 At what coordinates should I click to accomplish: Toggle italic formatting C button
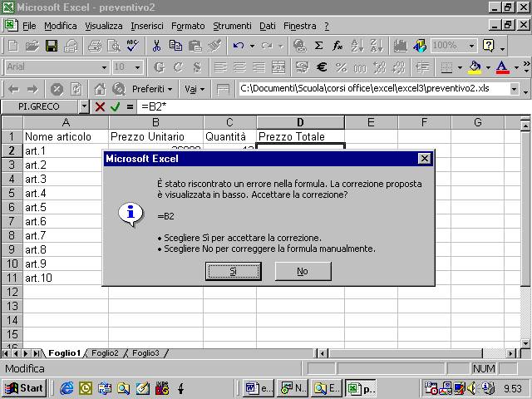coord(178,67)
